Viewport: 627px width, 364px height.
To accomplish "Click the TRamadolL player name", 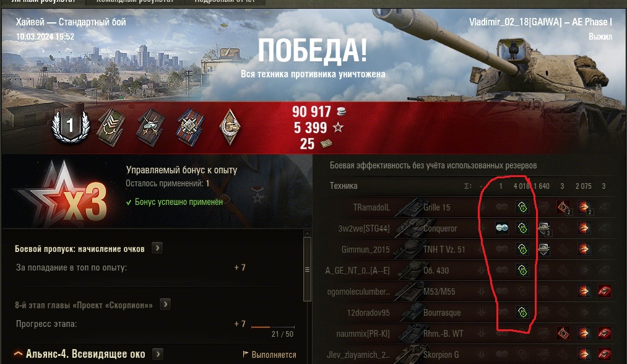I will [371, 207].
